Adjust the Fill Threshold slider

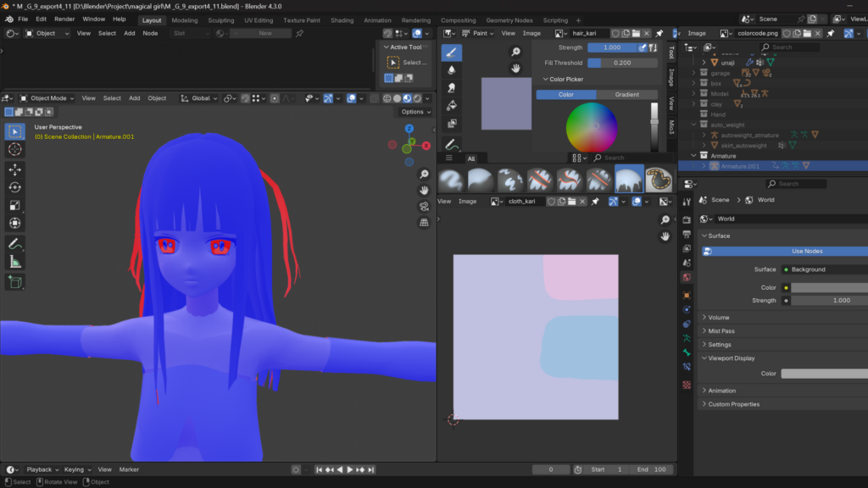tap(622, 63)
